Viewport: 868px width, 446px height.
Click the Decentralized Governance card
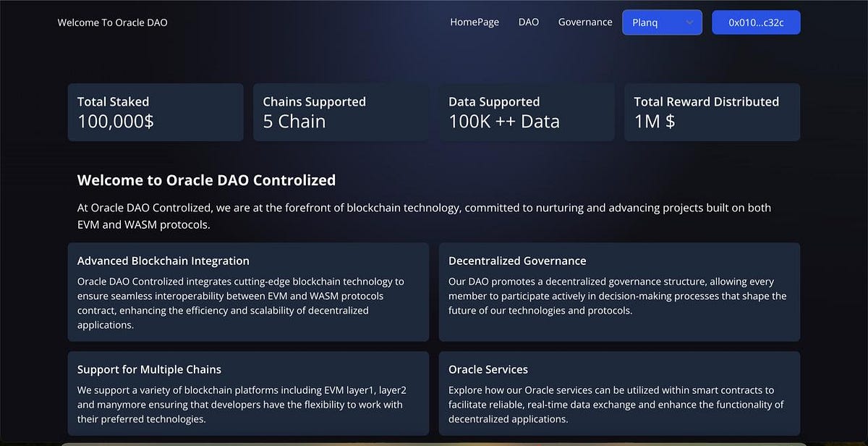click(x=620, y=292)
